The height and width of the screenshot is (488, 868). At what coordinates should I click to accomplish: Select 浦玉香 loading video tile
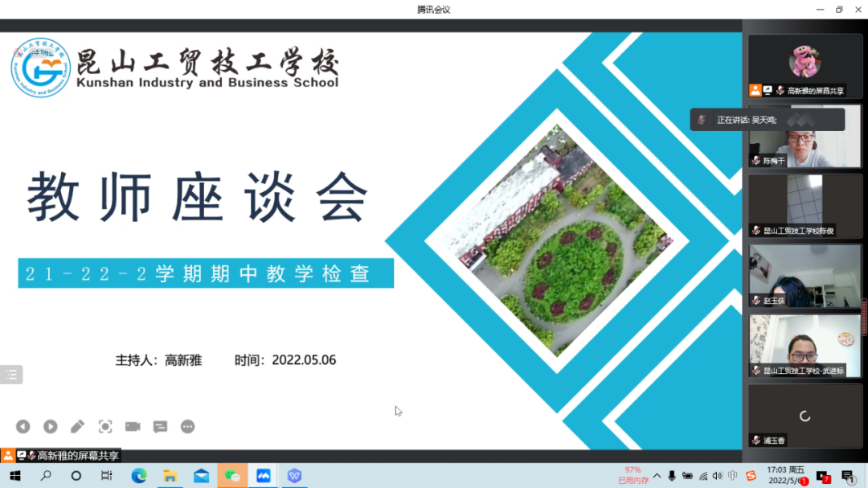pos(805,416)
